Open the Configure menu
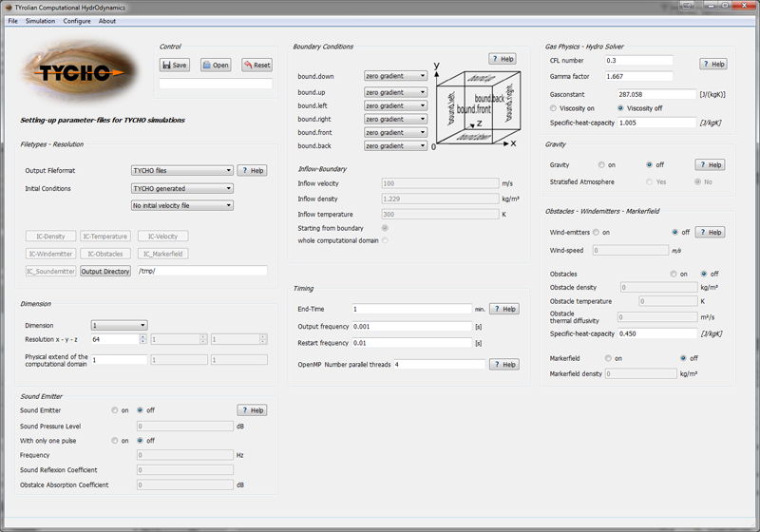Image resolution: width=760 pixels, height=532 pixels. (77, 20)
